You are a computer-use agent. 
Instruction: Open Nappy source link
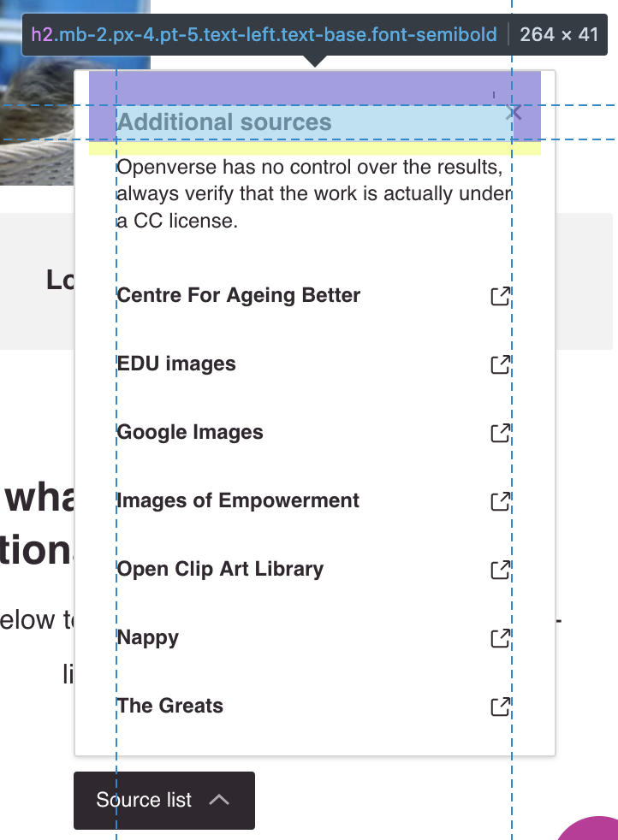point(314,638)
